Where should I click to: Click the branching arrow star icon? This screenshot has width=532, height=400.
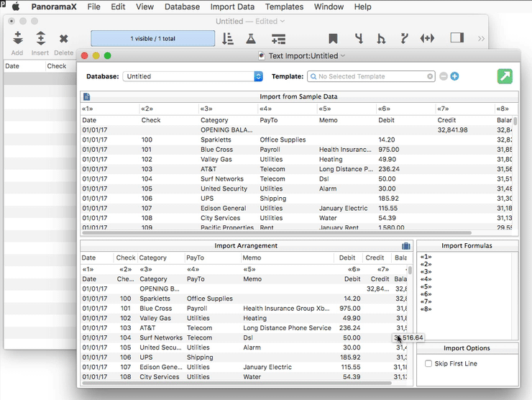(x=404, y=38)
